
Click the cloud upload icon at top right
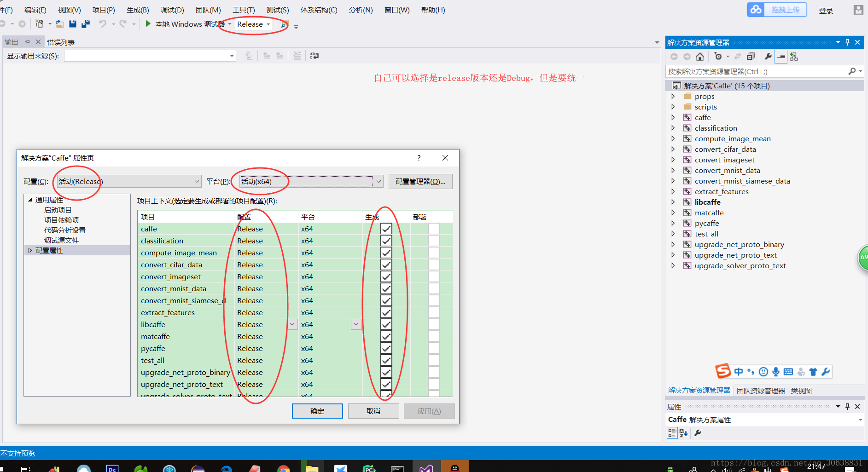click(756, 10)
